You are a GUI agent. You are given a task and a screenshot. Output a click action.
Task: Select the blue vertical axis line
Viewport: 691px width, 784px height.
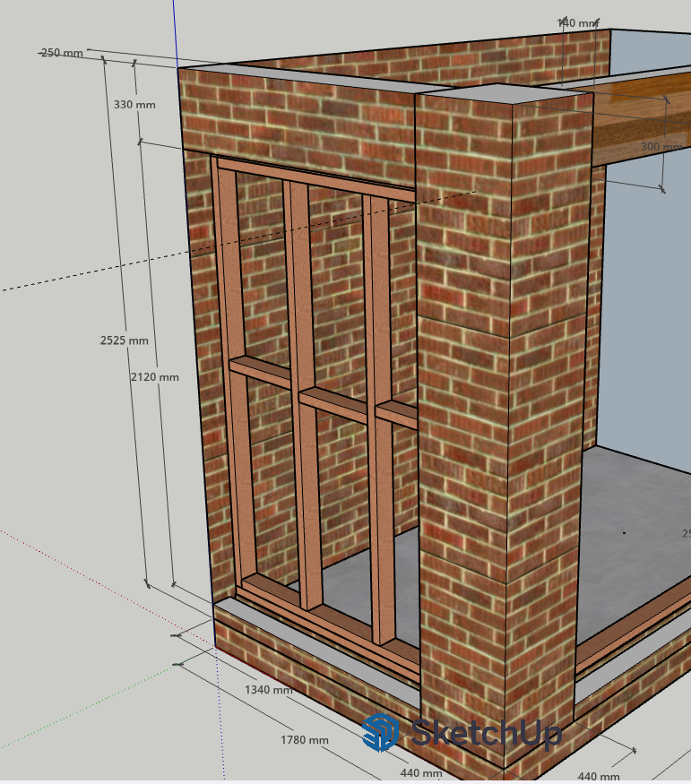pos(176,27)
